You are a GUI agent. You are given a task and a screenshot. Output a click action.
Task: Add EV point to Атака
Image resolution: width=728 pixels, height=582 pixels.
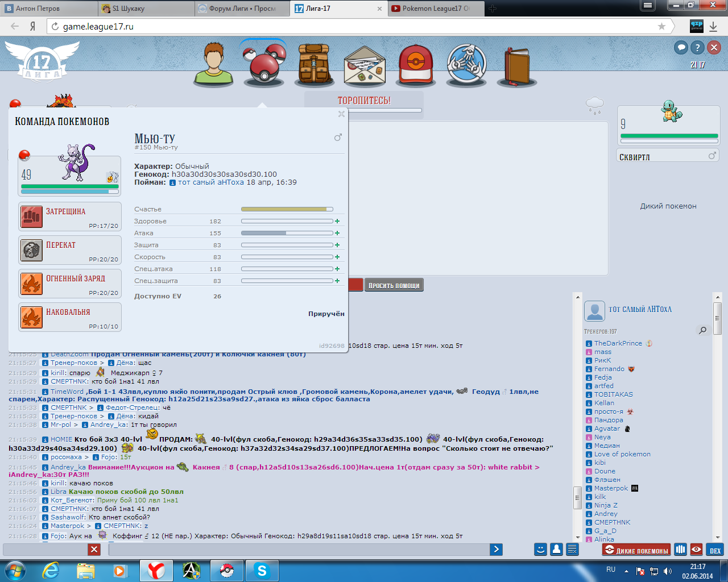tap(337, 233)
